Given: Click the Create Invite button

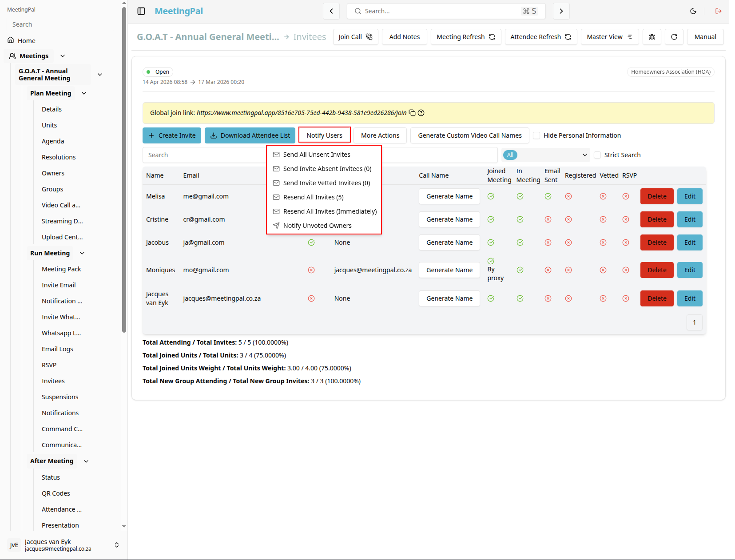Looking at the screenshot, I should pos(172,135).
